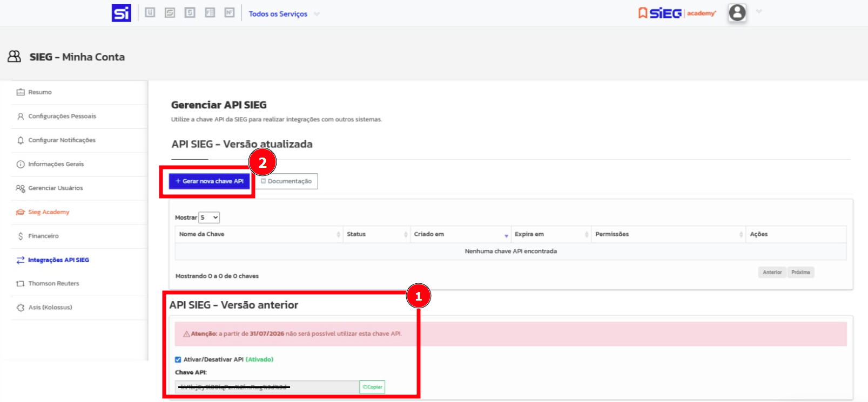Open Gerenciar Usuários in the sidebar

[x=56, y=188]
